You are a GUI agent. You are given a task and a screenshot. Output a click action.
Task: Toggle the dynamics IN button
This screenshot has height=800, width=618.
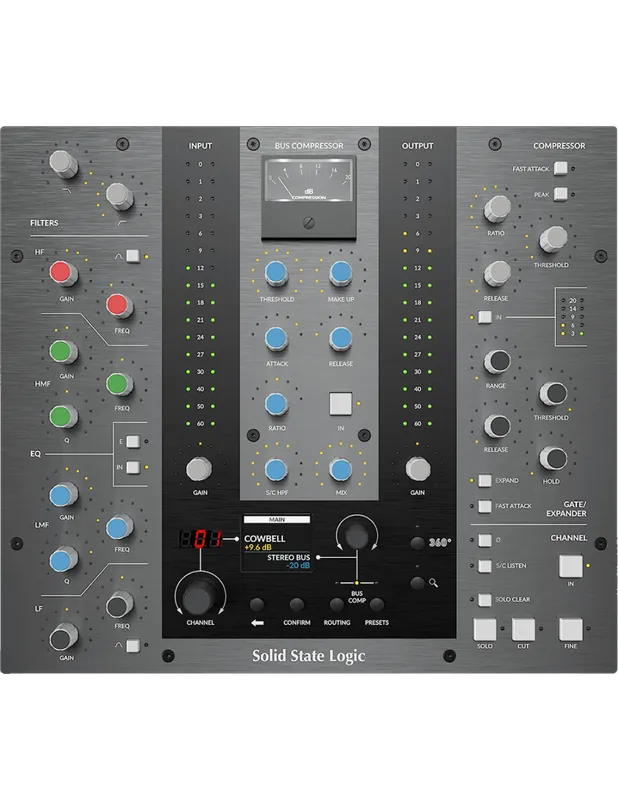click(485, 317)
